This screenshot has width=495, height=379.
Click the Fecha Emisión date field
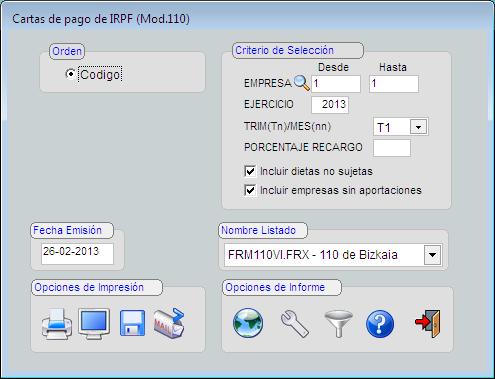[77, 253]
